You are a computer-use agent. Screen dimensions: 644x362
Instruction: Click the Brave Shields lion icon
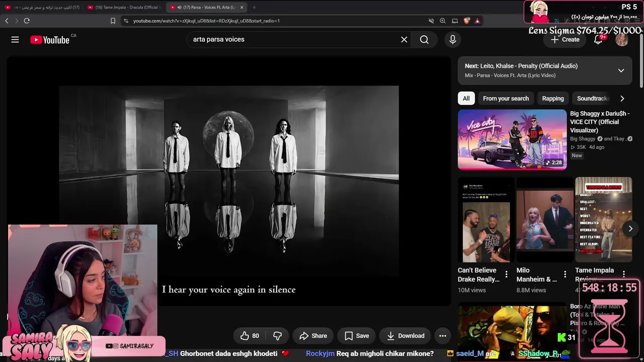point(467,21)
